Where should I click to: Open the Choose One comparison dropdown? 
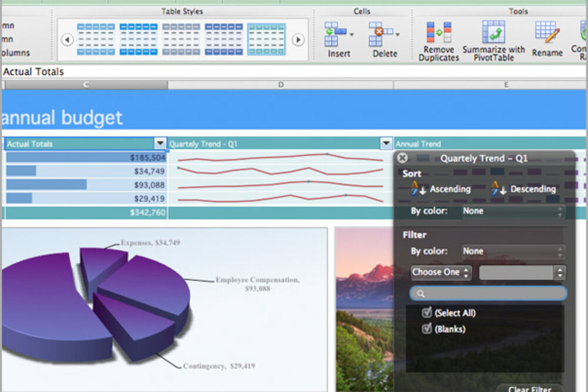440,272
